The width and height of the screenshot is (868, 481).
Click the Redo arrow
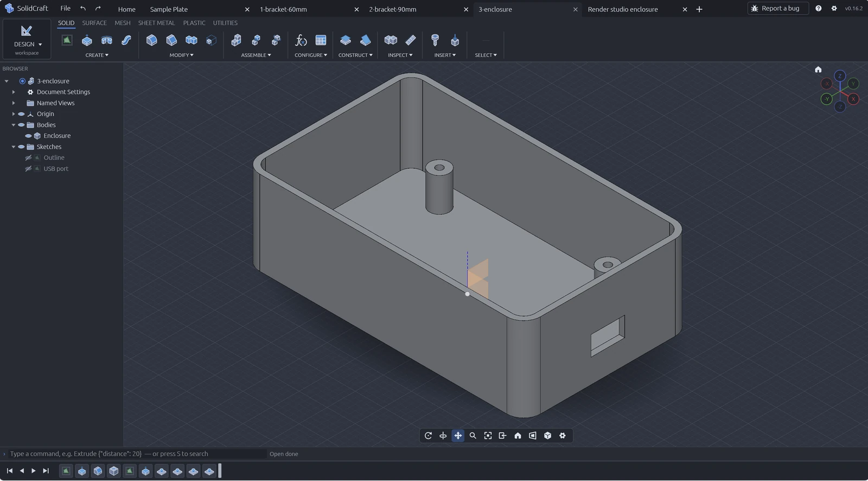click(x=98, y=9)
